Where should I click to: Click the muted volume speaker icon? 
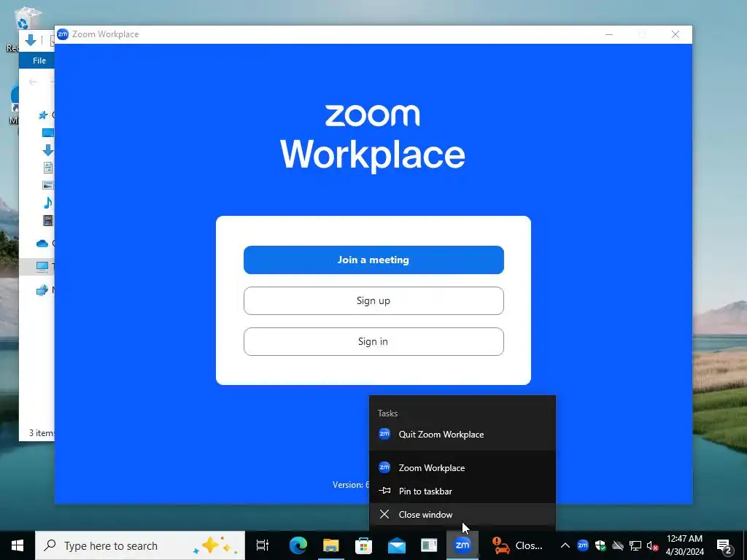tap(653, 545)
